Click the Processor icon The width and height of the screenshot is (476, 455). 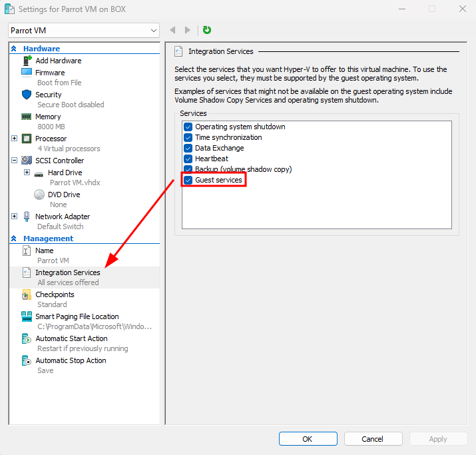pyautogui.click(x=27, y=139)
